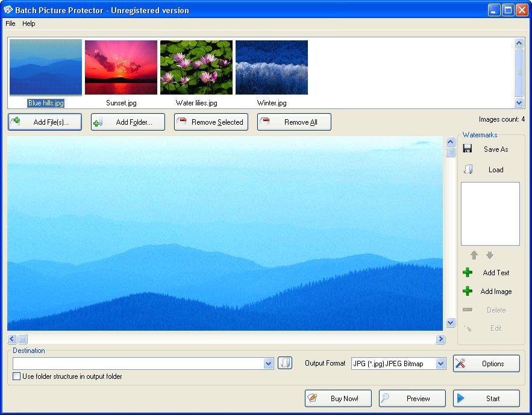Image resolution: width=532 pixels, height=415 pixels.
Task: Save watermarks with Save As
Action: pyautogui.click(x=489, y=149)
